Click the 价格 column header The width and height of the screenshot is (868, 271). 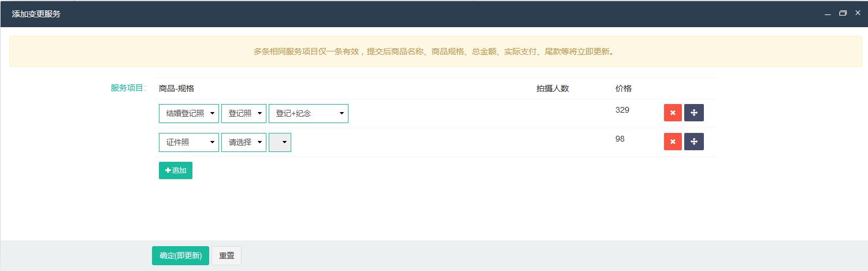pyautogui.click(x=623, y=88)
